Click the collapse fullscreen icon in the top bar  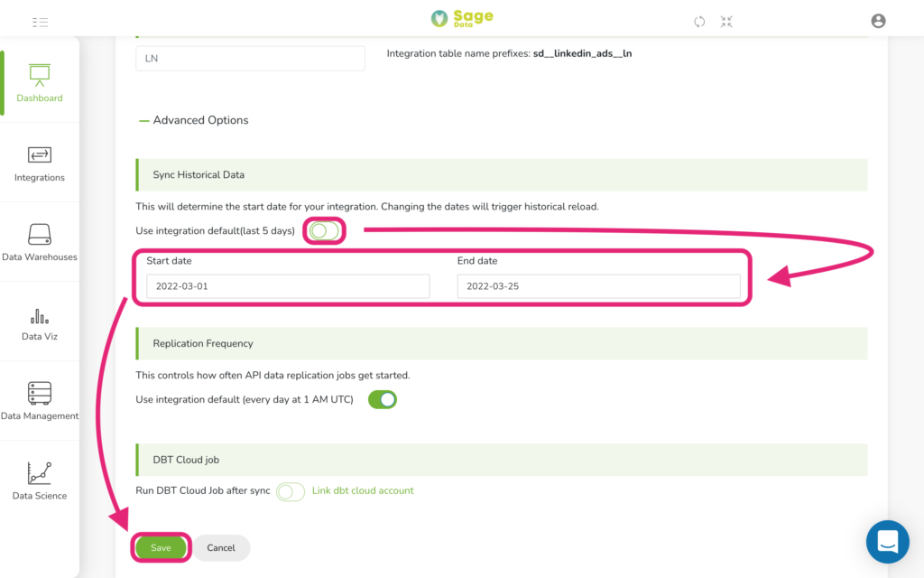tap(726, 22)
